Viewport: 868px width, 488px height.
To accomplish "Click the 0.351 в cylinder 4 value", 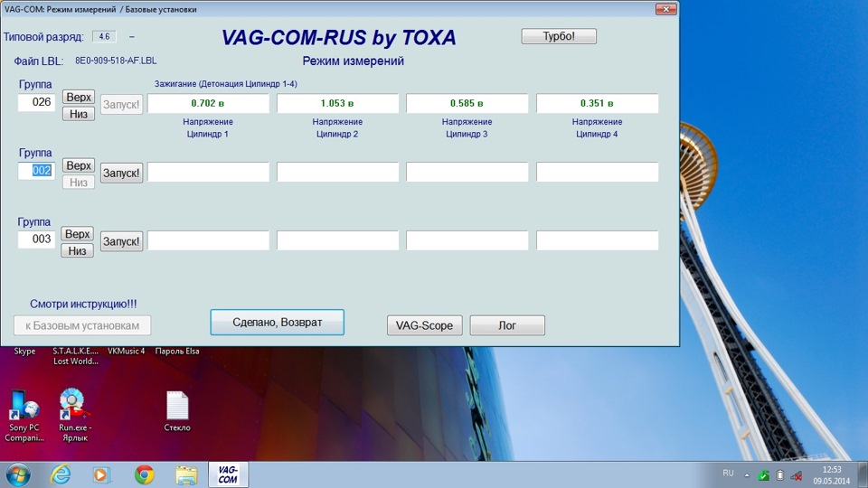I will (x=597, y=103).
